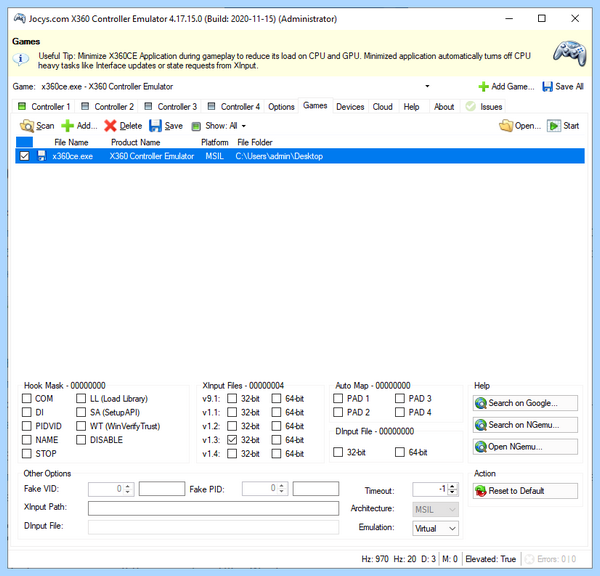Increase the Timeout spinner value
The width and height of the screenshot is (600, 576).
[452, 486]
